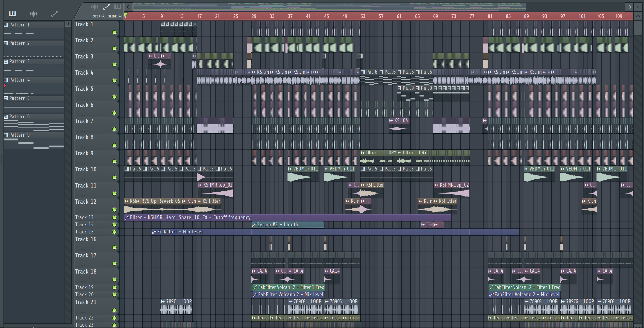Click the Ultra_.._1_DRY audio clip icon

click(x=363, y=153)
